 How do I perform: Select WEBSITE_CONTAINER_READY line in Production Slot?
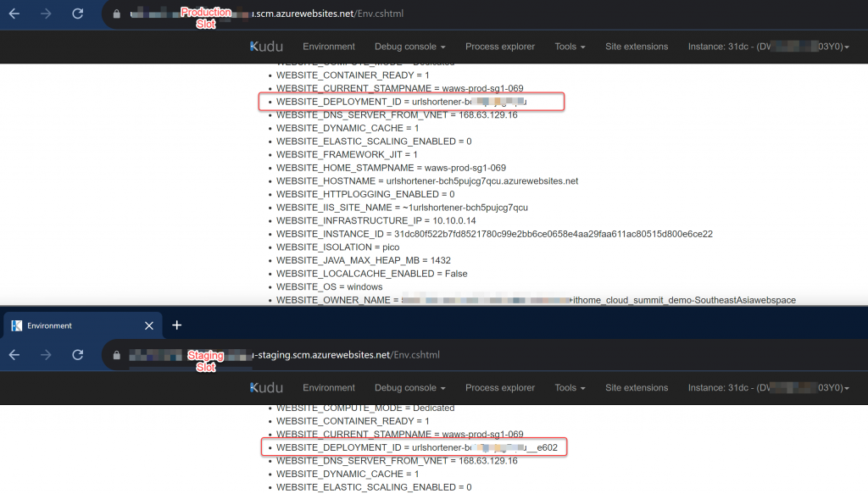point(353,75)
